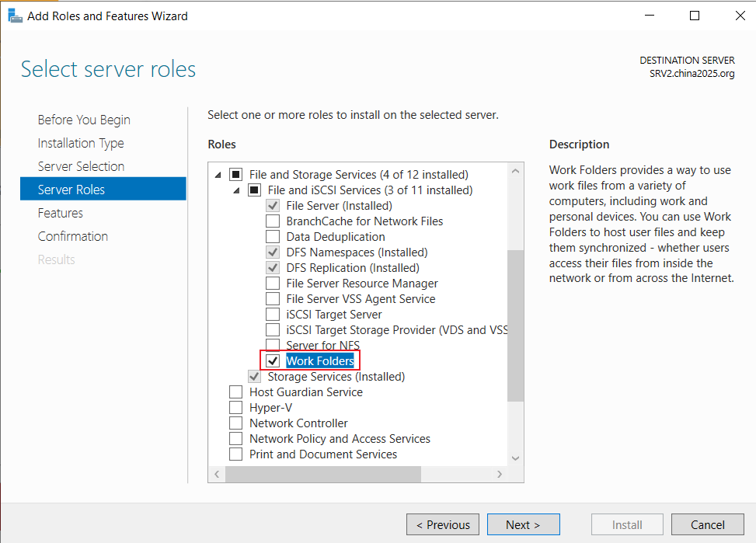Go back with the Previous button

(443, 524)
